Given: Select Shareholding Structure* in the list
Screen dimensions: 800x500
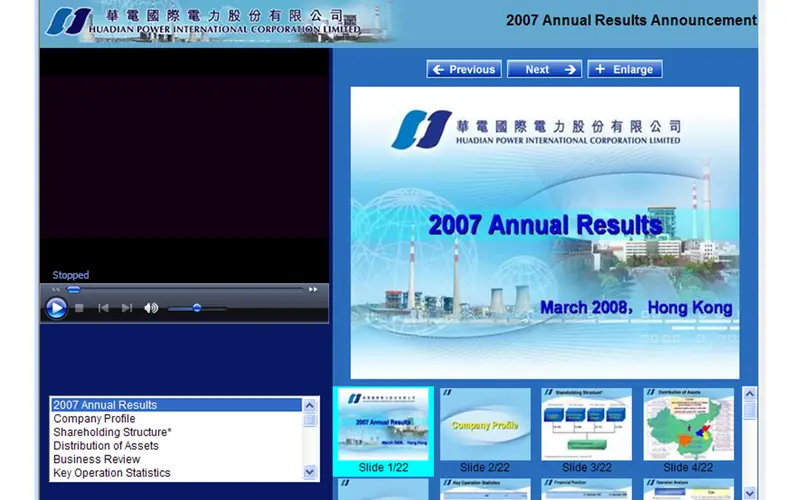Looking at the screenshot, I should click(177, 432).
